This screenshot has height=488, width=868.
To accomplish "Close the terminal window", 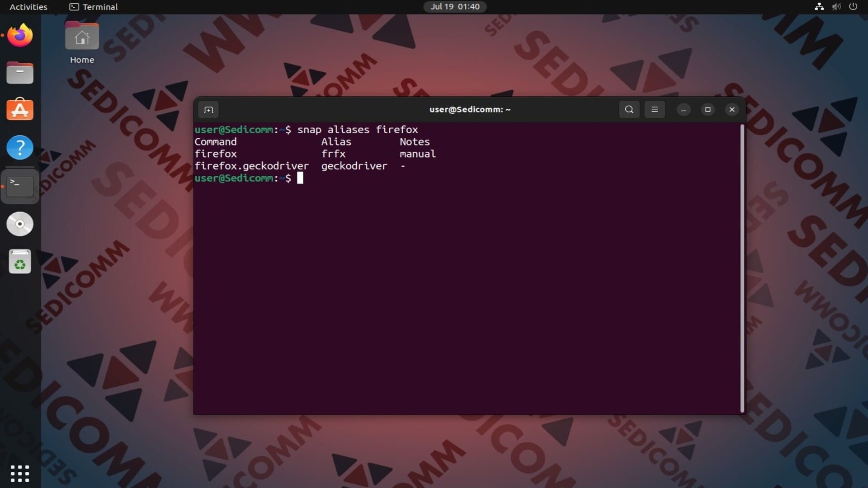I will tap(732, 110).
